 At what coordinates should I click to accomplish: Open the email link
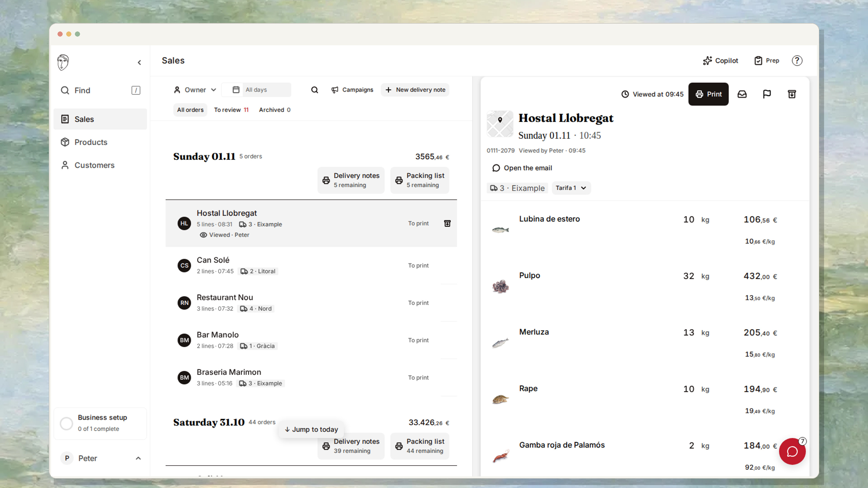coord(522,168)
